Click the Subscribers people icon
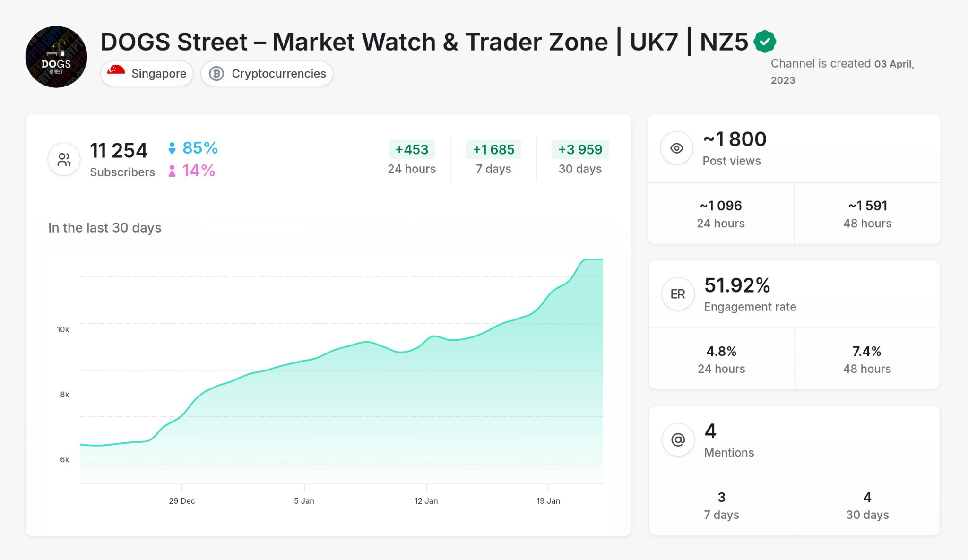968x560 pixels. click(64, 159)
